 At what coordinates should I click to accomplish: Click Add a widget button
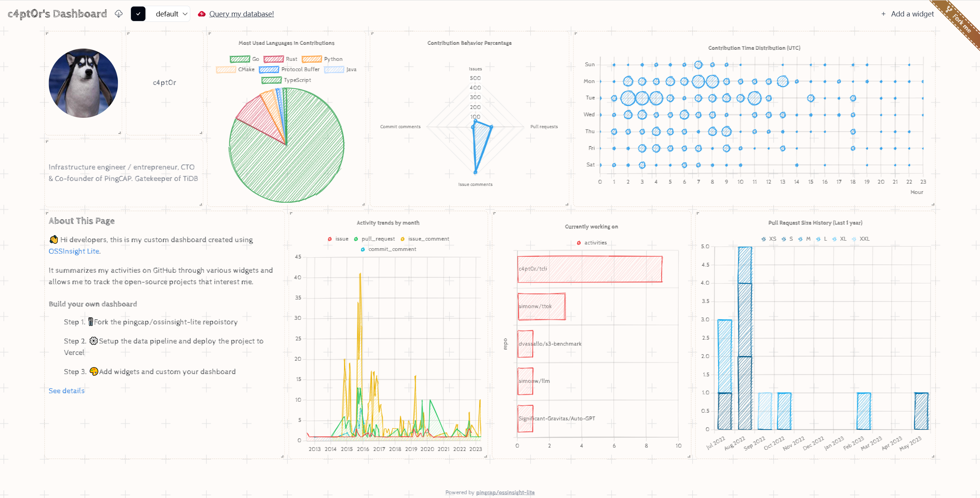coord(908,14)
